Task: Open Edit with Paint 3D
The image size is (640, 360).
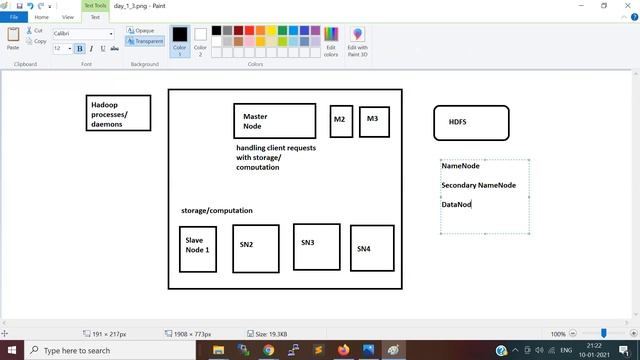Action: (358, 42)
